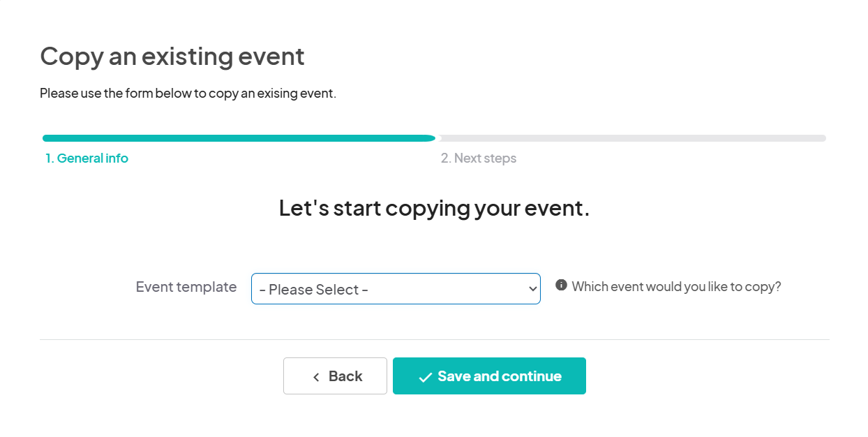The image size is (868, 437).
Task: Select the '- Please Select -' placeholder text
Action: tap(313, 290)
